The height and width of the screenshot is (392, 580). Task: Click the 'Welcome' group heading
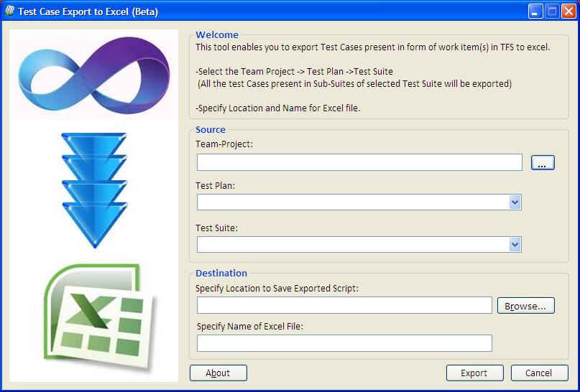coord(217,34)
